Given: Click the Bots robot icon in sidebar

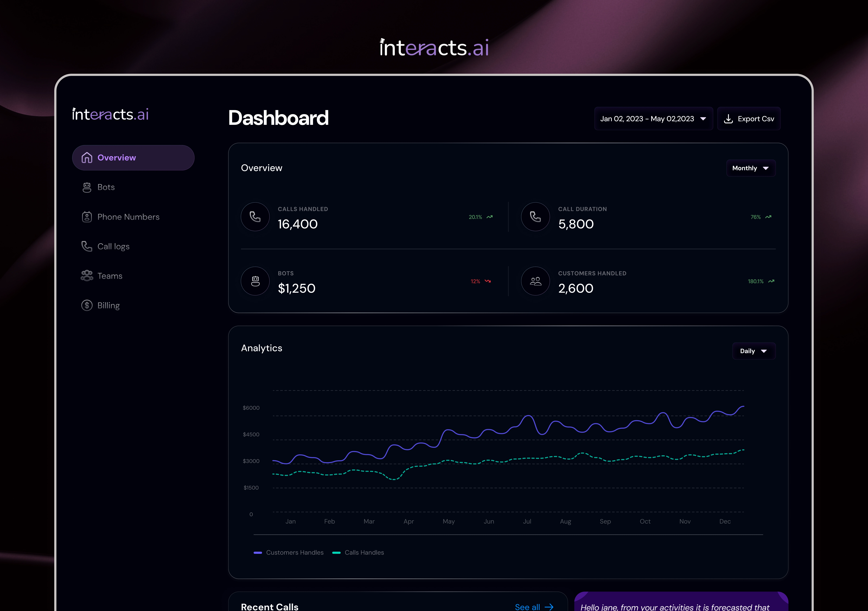Looking at the screenshot, I should click(x=87, y=187).
